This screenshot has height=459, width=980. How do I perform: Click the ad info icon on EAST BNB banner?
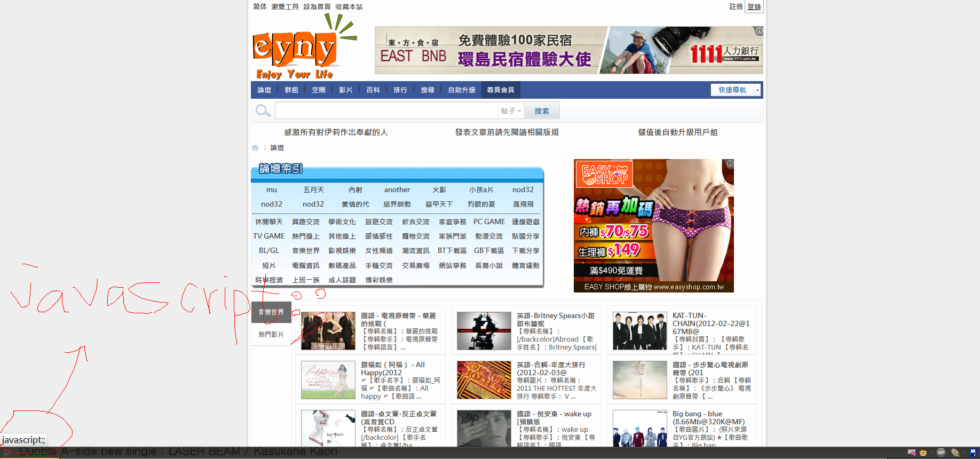point(759,31)
